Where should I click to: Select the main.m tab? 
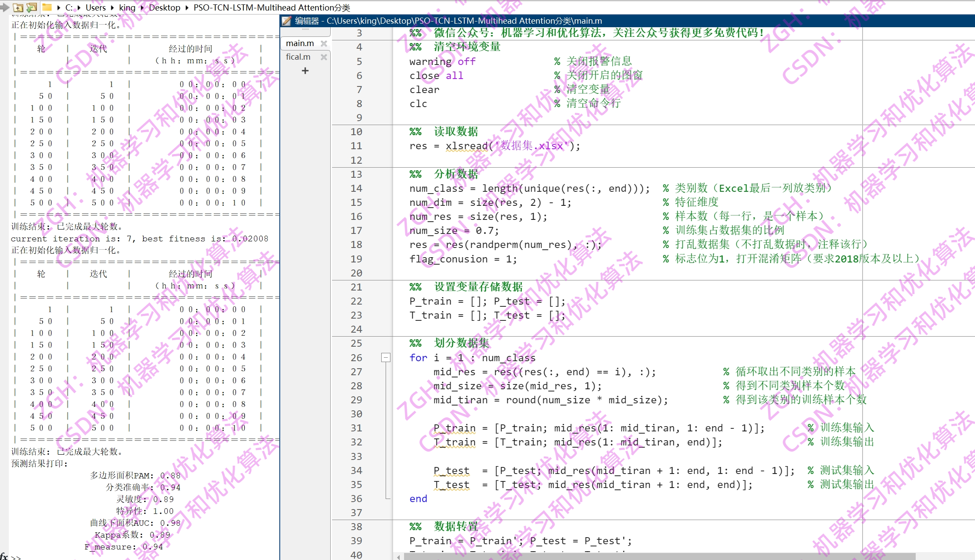point(300,43)
